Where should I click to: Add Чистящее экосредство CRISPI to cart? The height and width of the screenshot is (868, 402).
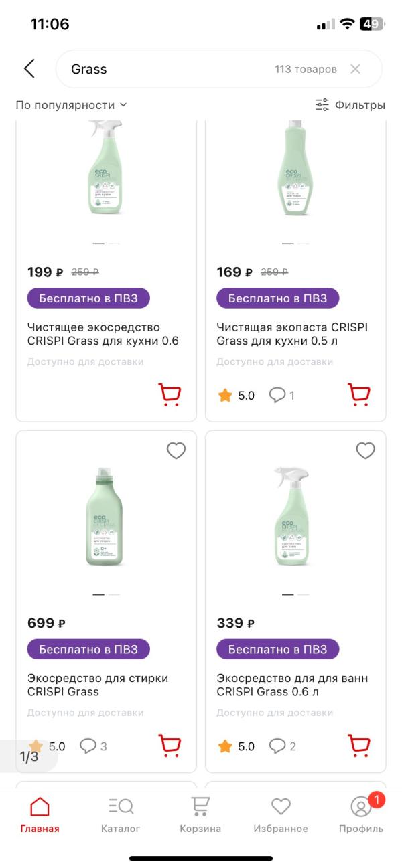click(x=170, y=395)
